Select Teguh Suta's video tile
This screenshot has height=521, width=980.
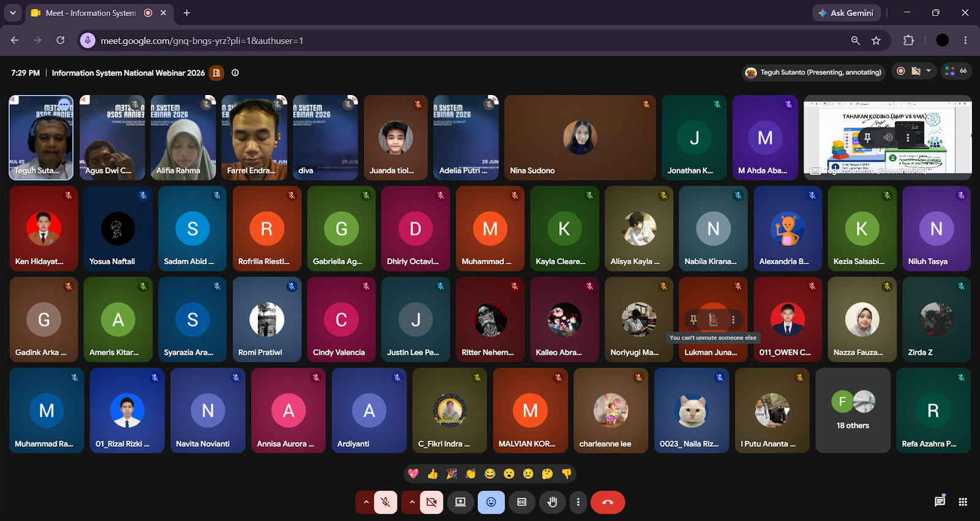click(x=41, y=137)
